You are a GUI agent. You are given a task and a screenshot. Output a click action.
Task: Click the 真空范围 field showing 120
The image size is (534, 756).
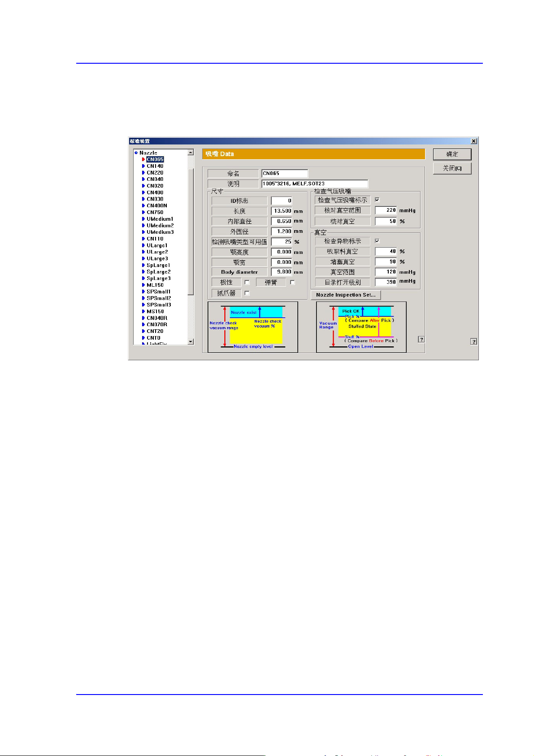click(386, 272)
